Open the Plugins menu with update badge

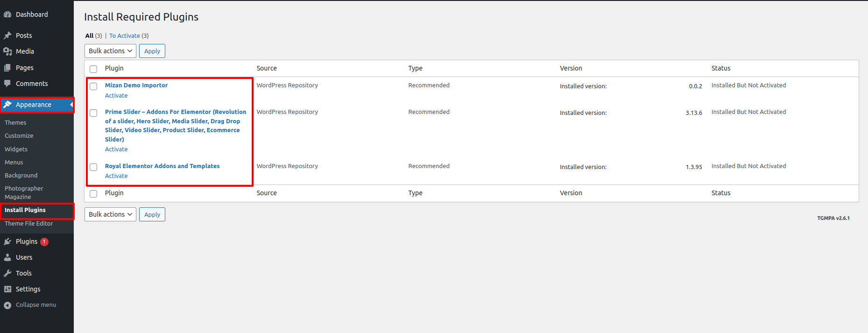pyautogui.click(x=27, y=241)
